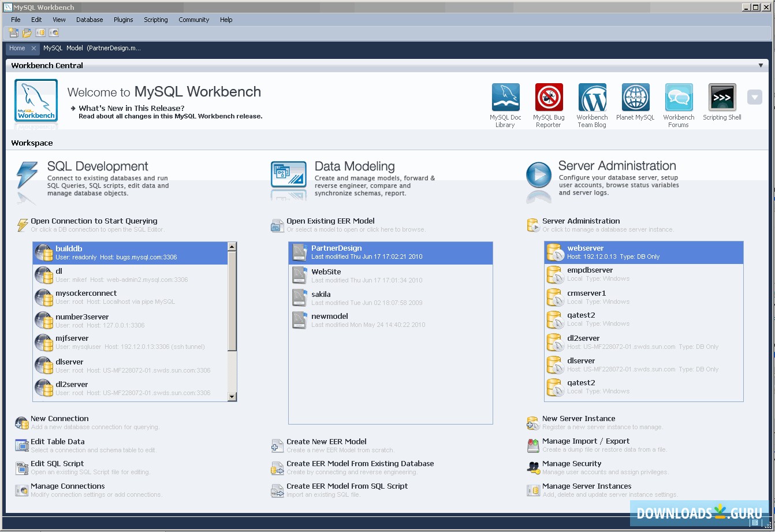
Task: Click the New Connection icon
Action: pos(21,423)
